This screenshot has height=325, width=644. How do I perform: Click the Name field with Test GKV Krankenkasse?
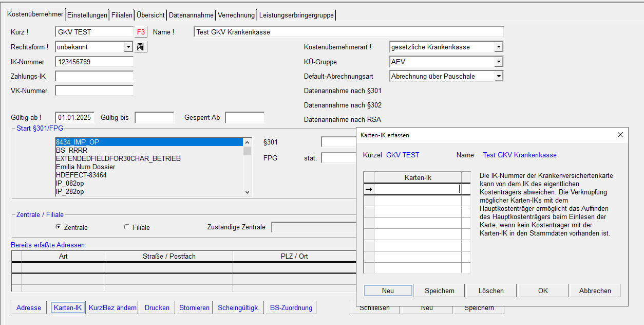point(349,32)
